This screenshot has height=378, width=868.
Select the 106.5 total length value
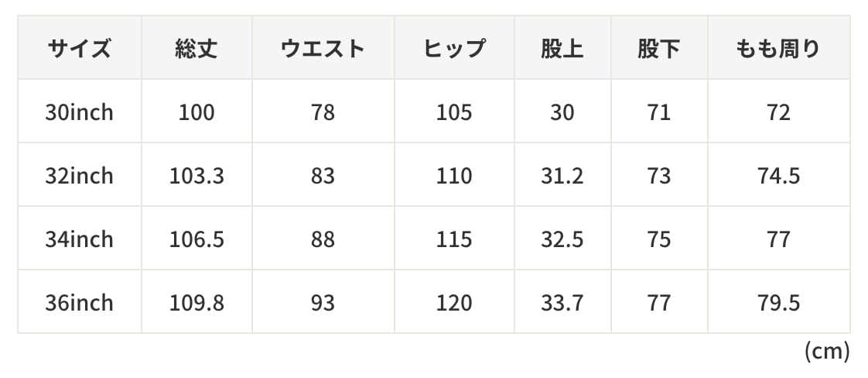click(x=196, y=239)
